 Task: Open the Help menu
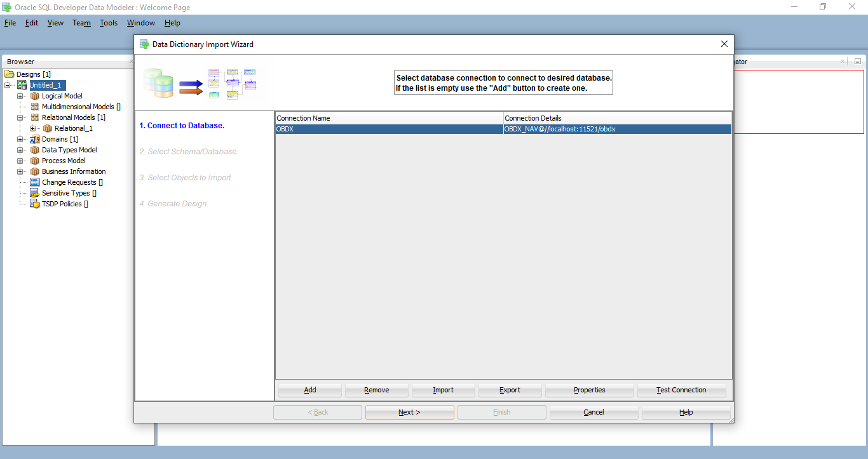coord(172,23)
